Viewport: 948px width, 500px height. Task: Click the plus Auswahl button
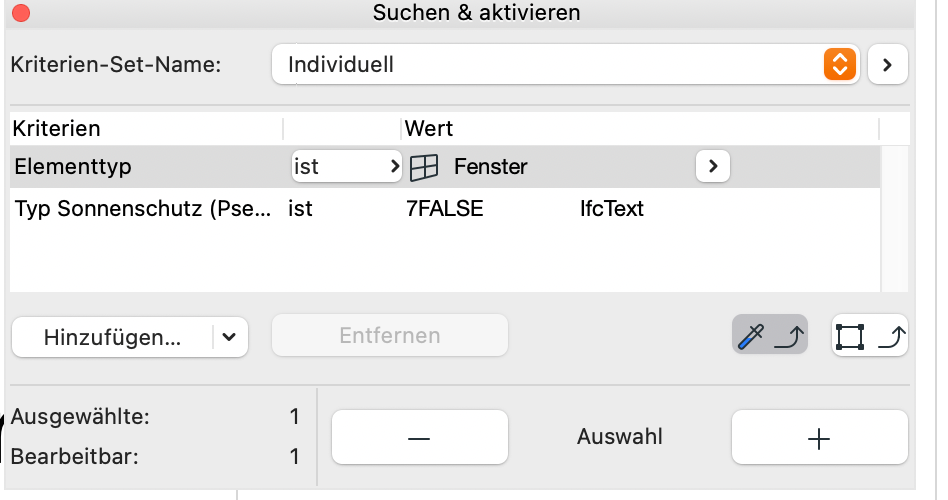coord(819,438)
